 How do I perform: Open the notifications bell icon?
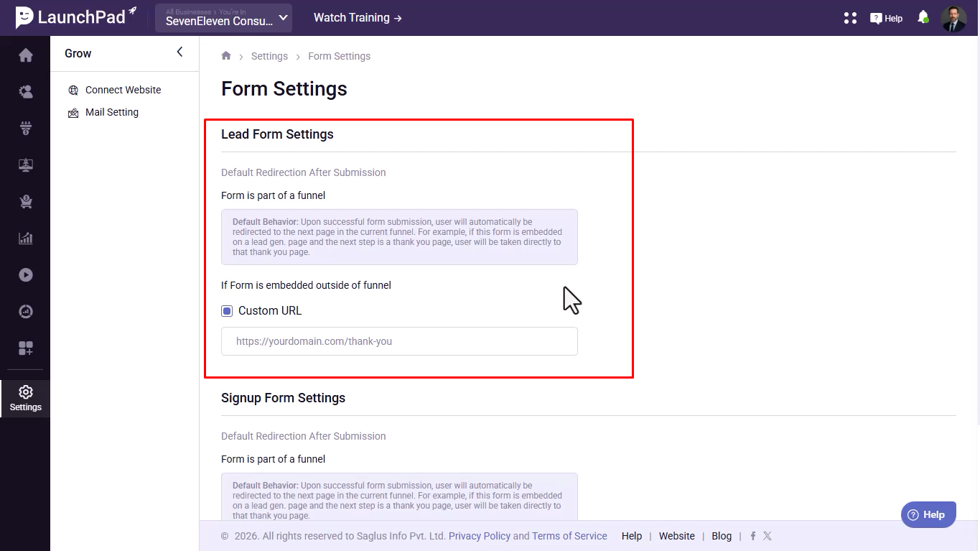point(923,18)
